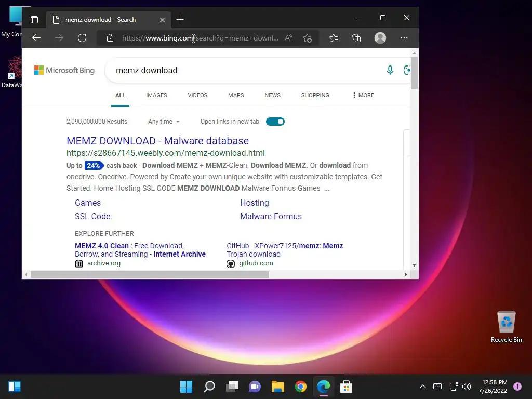Click the archive.org site icon
This screenshot has height=399, width=532.
[x=79, y=263]
